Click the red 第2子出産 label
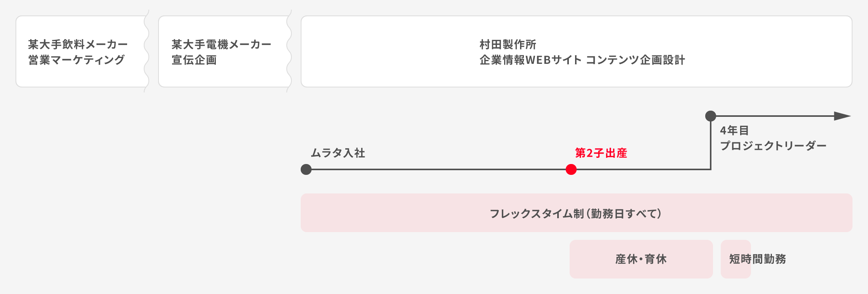Viewport: 868px width, 294px height. [x=601, y=153]
